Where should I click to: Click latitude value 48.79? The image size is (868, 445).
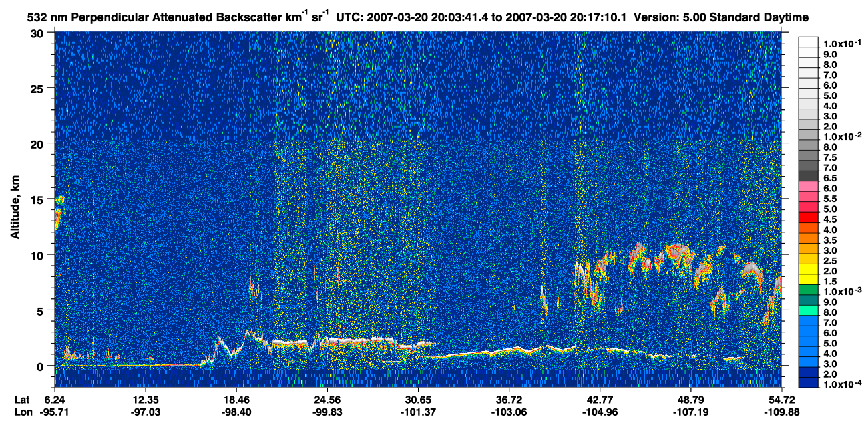coord(690,400)
